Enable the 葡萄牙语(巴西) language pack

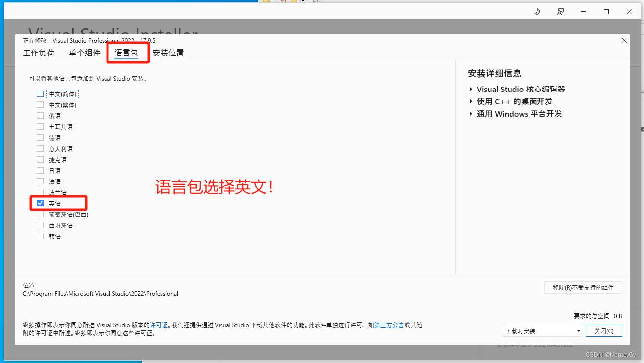click(x=40, y=214)
